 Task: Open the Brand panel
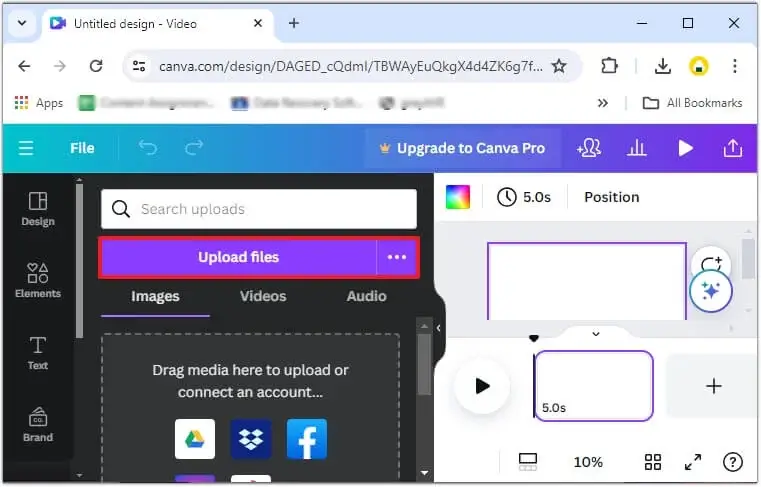[38, 424]
